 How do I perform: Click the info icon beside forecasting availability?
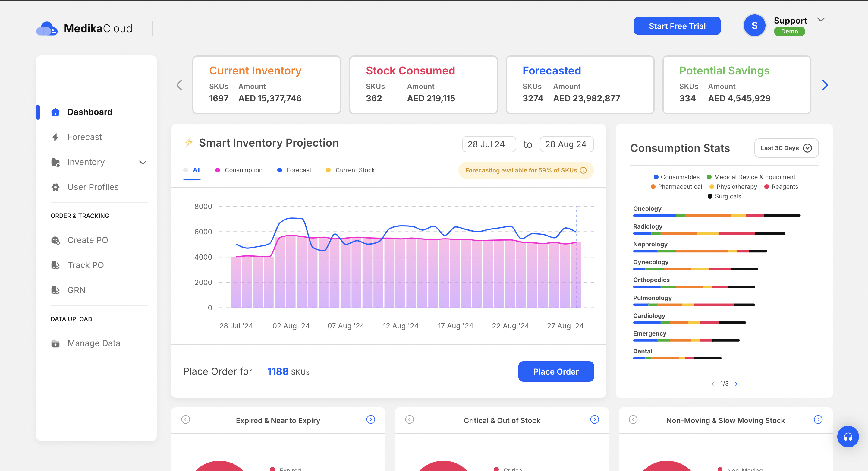[583, 170]
